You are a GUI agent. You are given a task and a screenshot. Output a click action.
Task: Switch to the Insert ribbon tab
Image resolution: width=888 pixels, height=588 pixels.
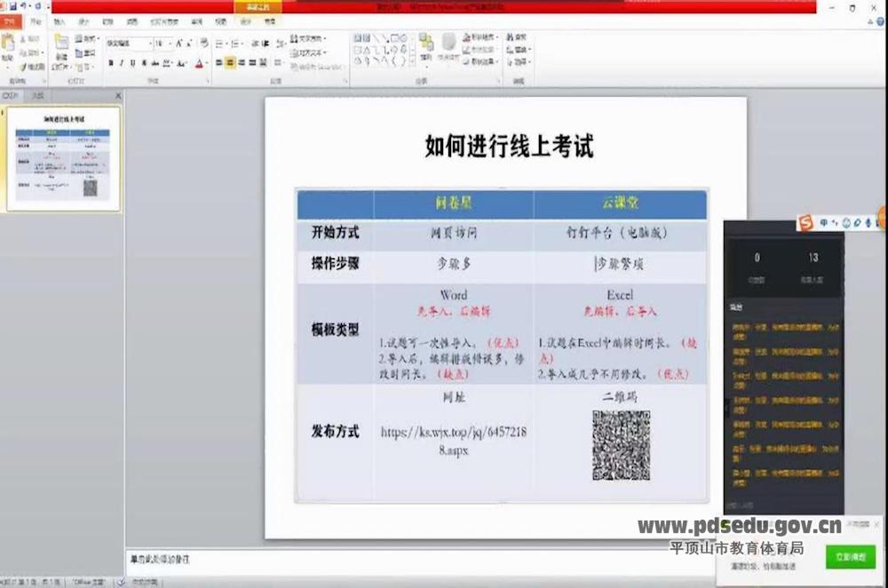60,20
